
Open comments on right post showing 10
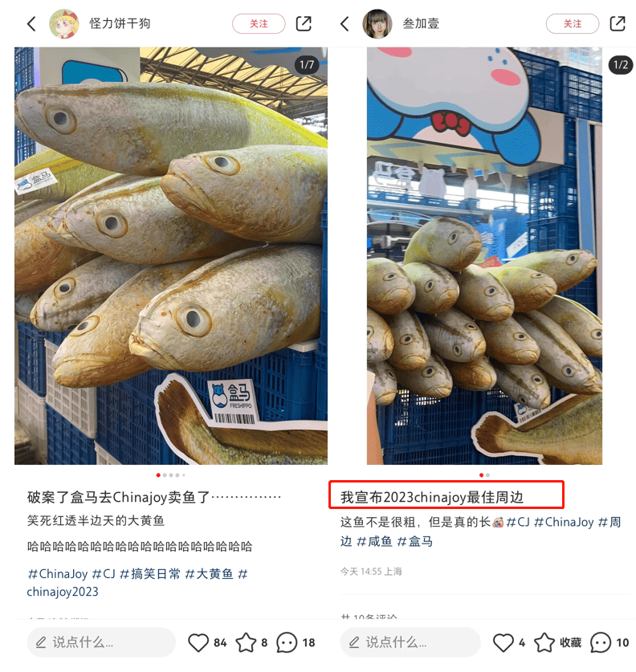click(601, 642)
